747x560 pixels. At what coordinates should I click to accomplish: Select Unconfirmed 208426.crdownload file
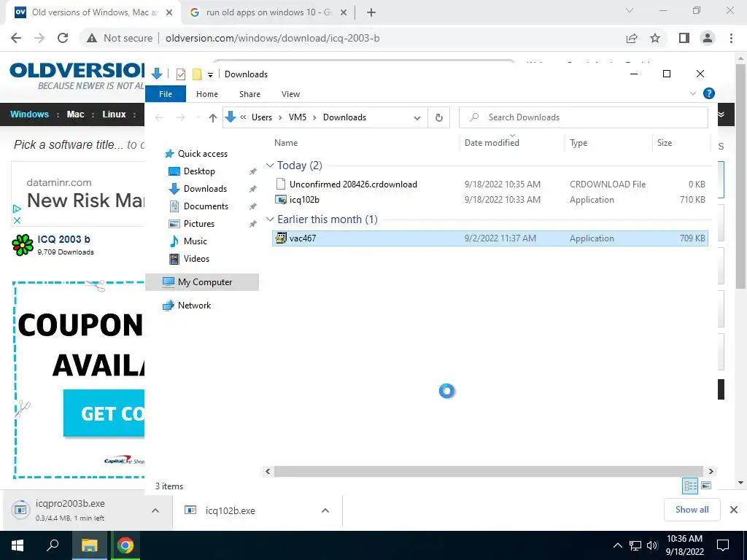coord(490,184)
